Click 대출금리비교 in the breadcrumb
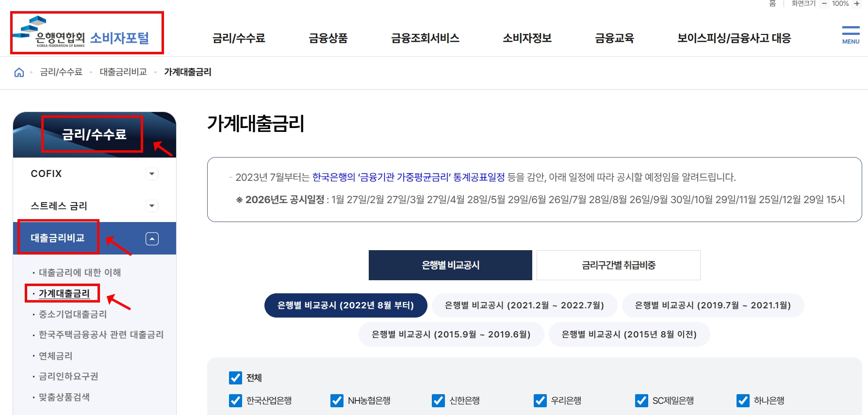Image resolution: width=868 pixels, height=415 pixels. 123,72
